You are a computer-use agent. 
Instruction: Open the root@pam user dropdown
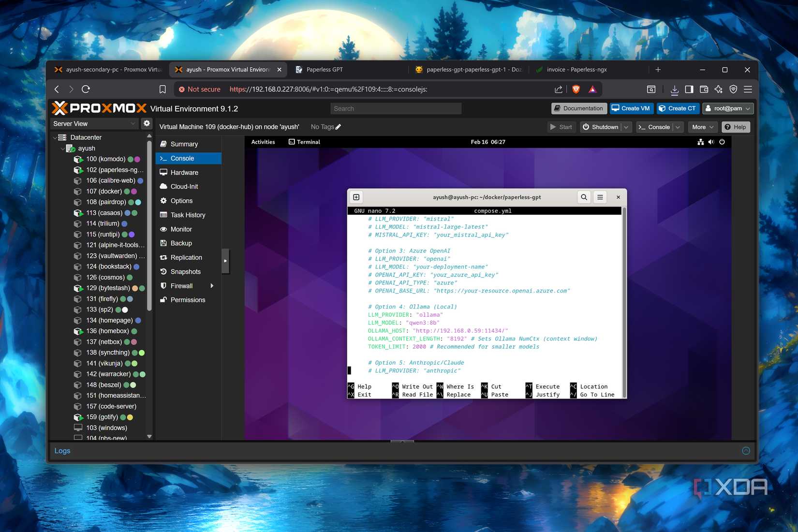(x=728, y=108)
